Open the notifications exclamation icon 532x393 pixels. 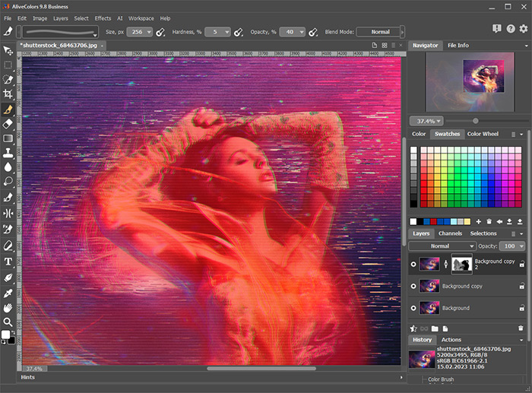497,29
